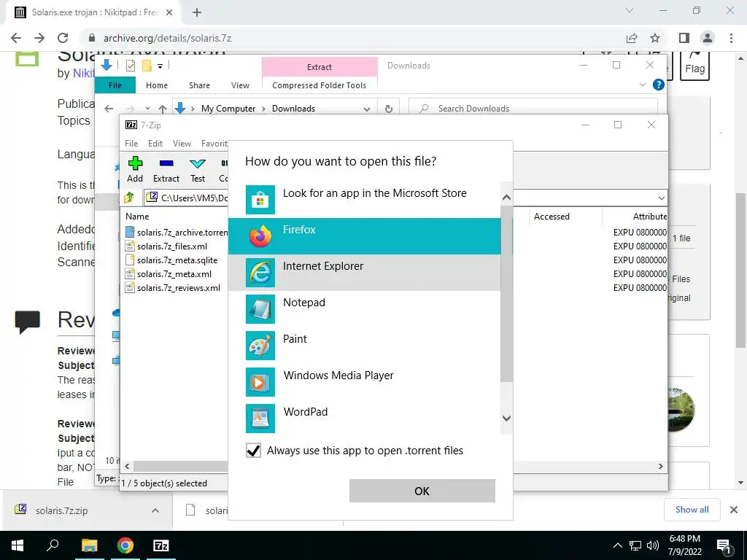
Task: Open a new Chrome tab
Action: click(197, 13)
